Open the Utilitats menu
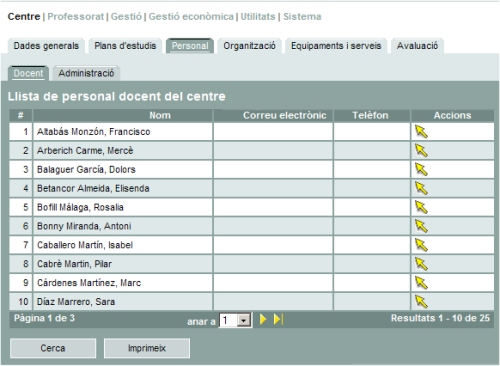Viewport: 500px width, 366px height. pyautogui.click(x=258, y=16)
